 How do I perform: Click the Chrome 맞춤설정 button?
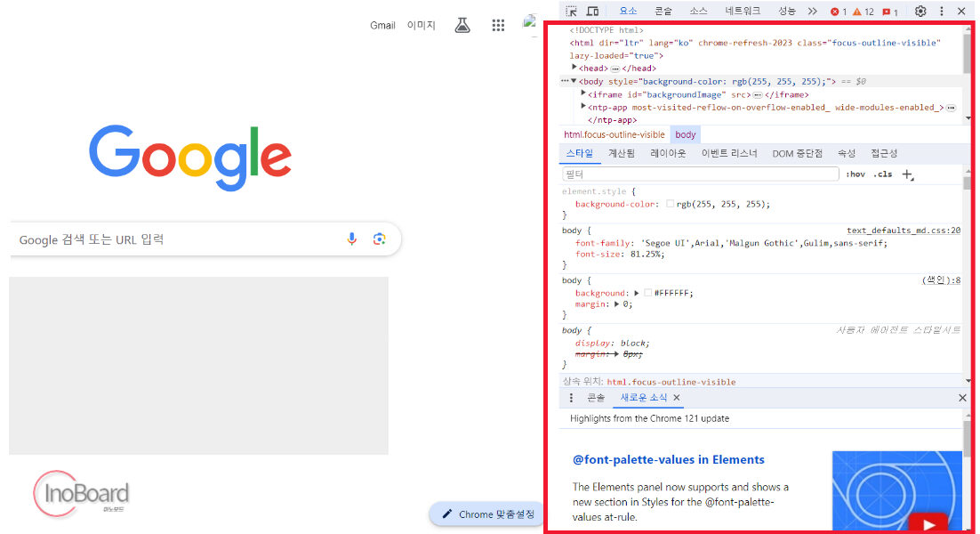coord(487,514)
